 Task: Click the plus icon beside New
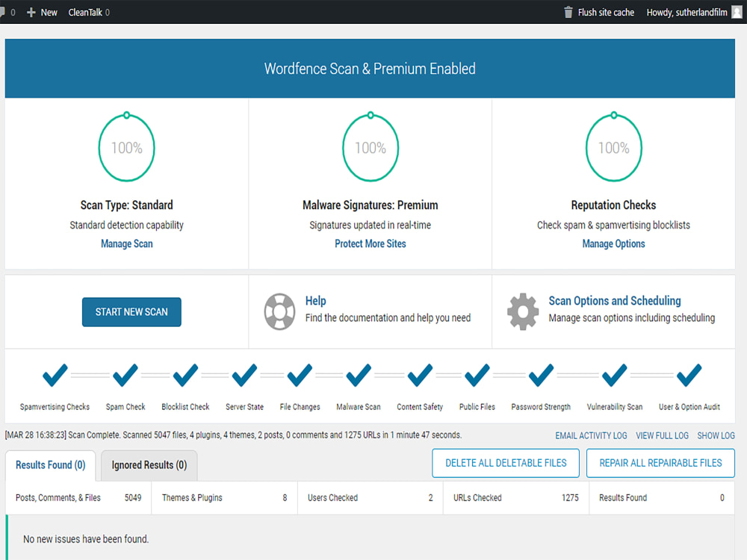point(31,13)
